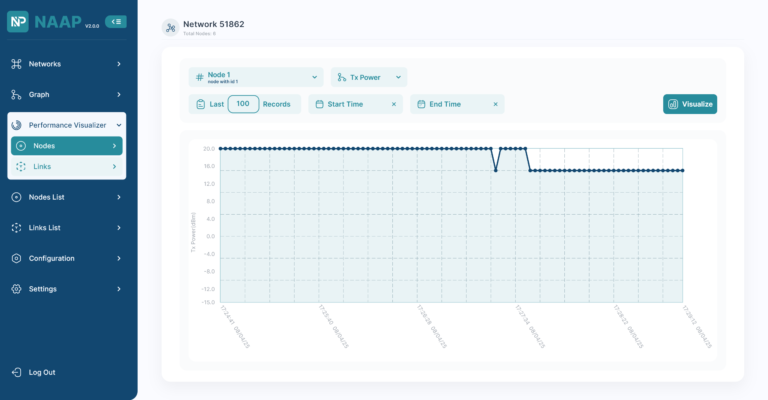Click the Tx Power metric icon

pyautogui.click(x=342, y=77)
